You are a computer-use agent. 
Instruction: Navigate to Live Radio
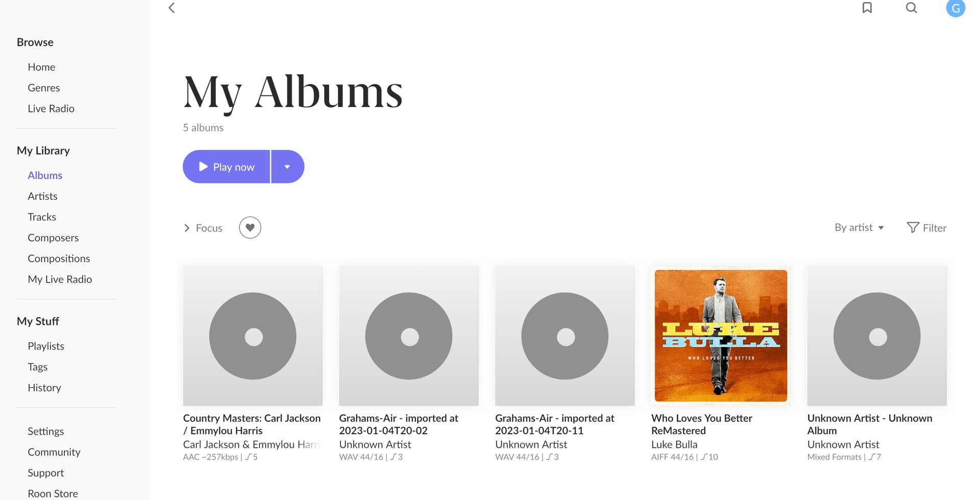click(51, 108)
